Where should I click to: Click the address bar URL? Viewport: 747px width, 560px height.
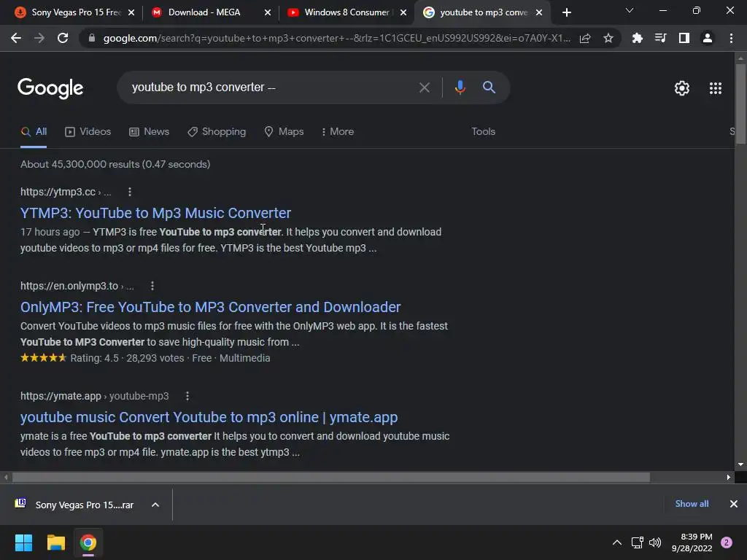pyautogui.click(x=336, y=38)
